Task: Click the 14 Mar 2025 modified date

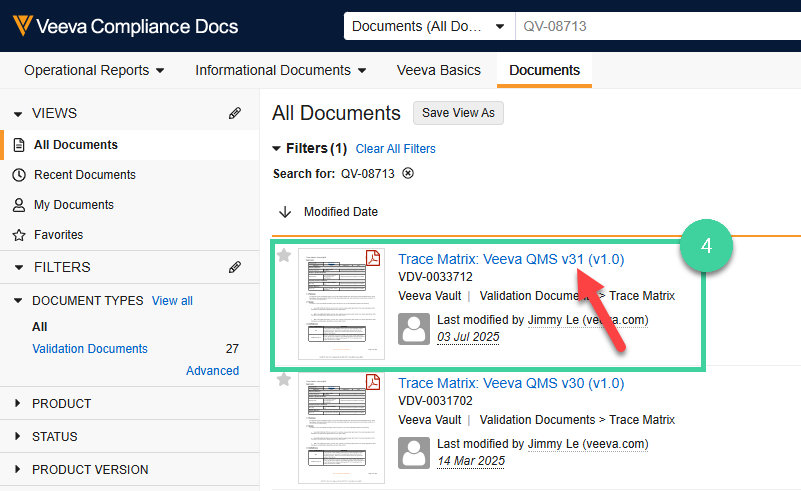Action: pos(471,461)
